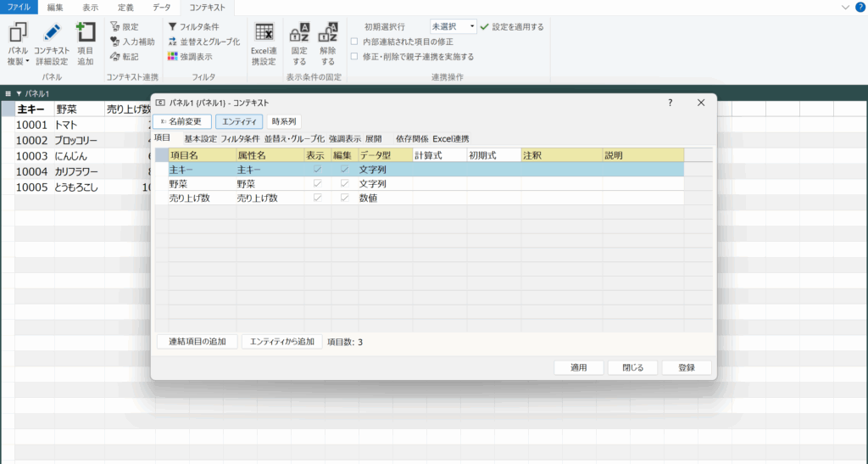The width and height of the screenshot is (868, 464).
Task: Toggle 表示 checkbox for 売り上げ数 row
Action: [317, 198]
